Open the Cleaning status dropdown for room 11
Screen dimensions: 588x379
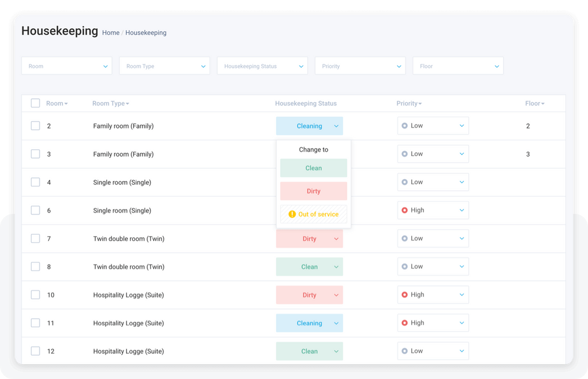click(309, 323)
